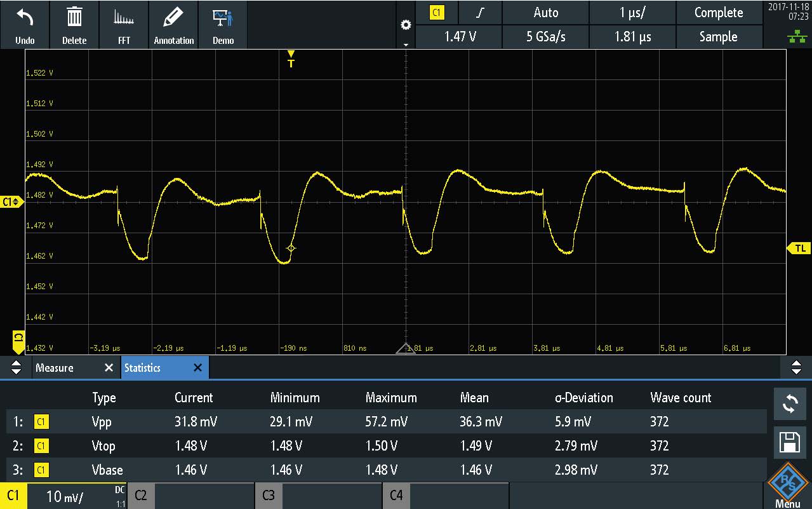Expand the panel with left up-down arrows

click(17, 368)
